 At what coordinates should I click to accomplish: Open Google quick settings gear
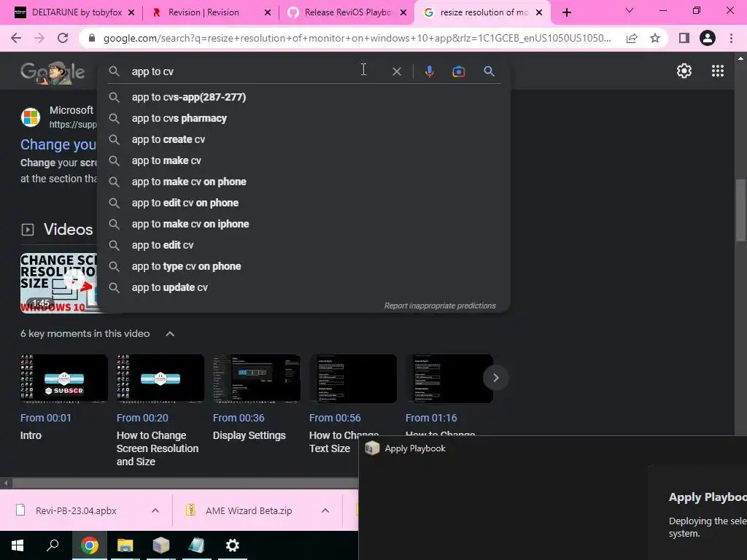[684, 71]
